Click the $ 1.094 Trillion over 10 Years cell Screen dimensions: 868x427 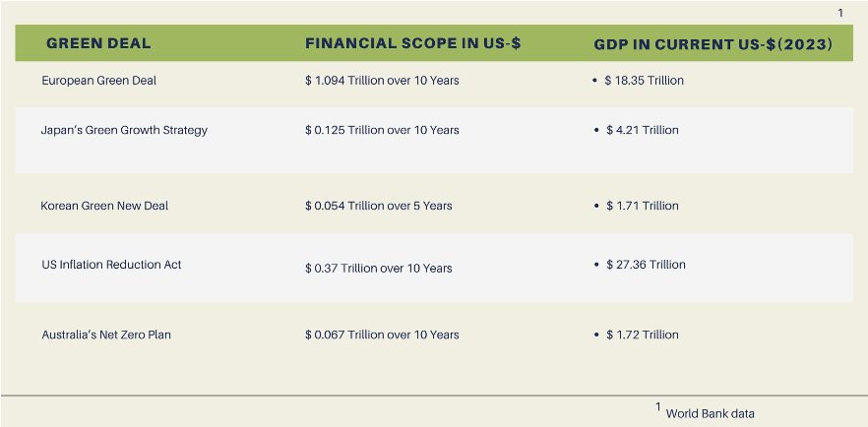[x=382, y=81]
